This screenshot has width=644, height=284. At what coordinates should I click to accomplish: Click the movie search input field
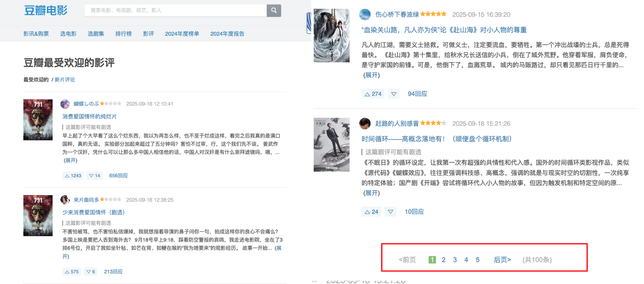[x=175, y=10]
